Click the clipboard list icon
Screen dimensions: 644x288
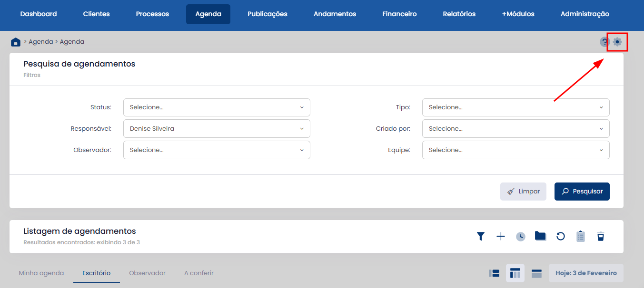[581, 236]
